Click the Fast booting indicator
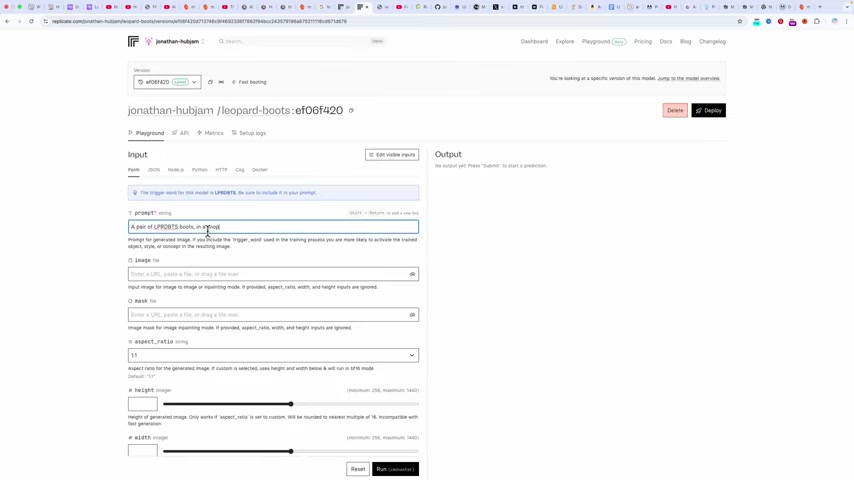 249,82
